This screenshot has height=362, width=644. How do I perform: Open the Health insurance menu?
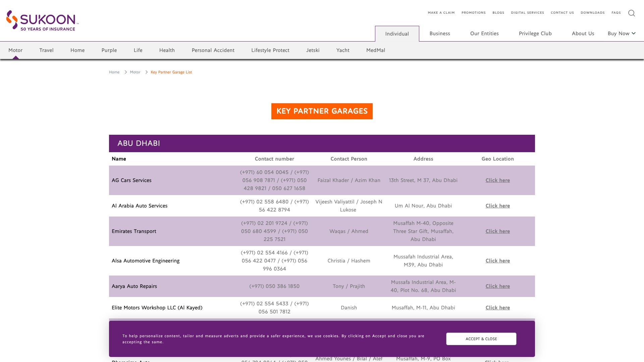[167, 50]
